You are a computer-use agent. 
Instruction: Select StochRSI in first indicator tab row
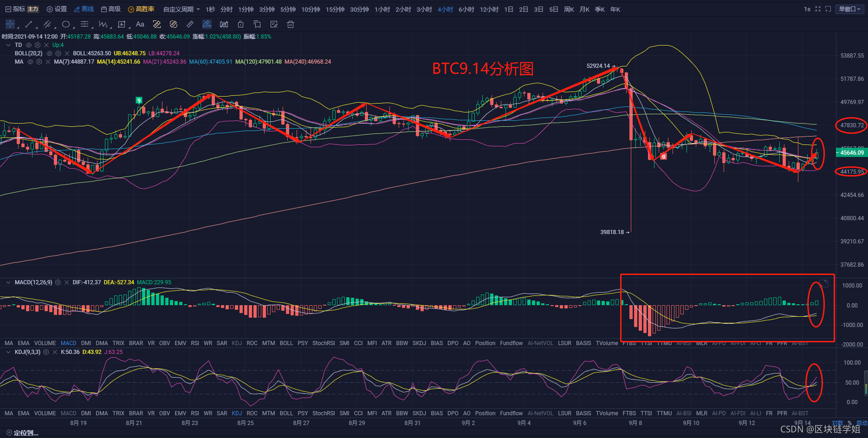pyautogui.click(x=324, y=343)
